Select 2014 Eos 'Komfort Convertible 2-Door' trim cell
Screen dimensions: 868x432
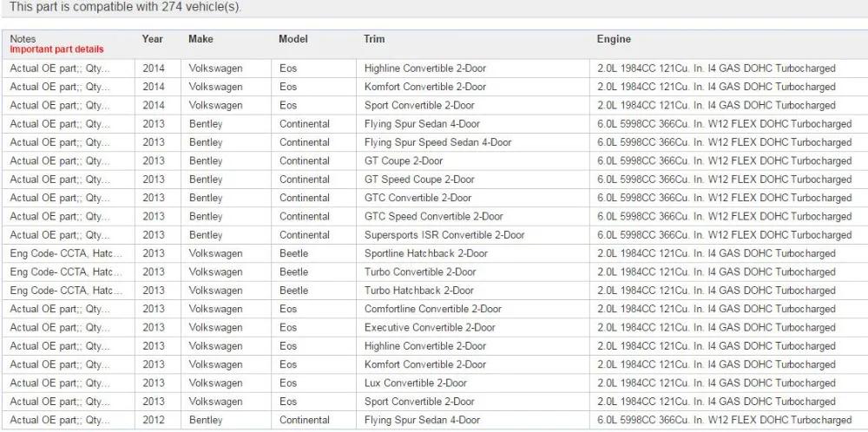click(425, 87)
